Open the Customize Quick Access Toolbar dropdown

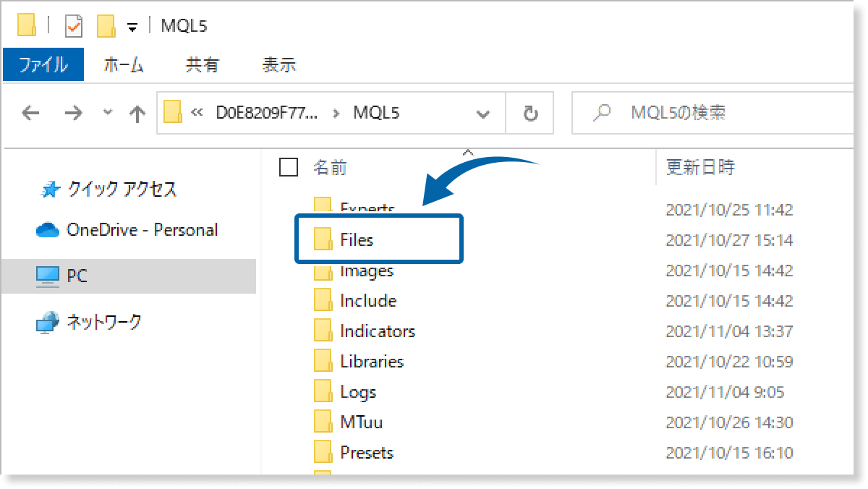click(132, 27)
